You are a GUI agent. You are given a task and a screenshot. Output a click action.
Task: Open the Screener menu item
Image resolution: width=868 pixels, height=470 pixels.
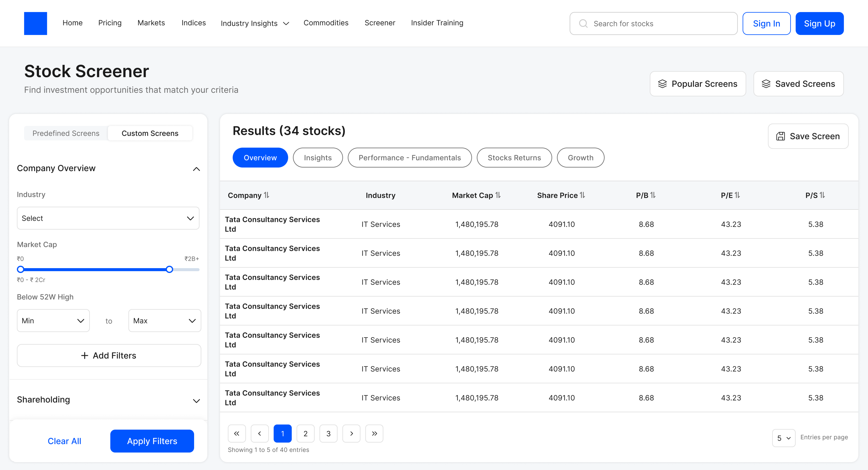click(x=380, y=23)
